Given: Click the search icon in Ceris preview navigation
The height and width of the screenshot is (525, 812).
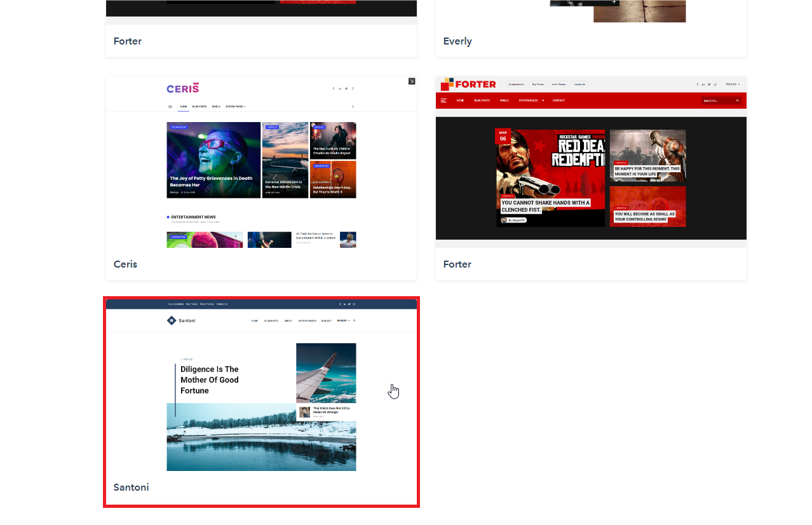Looking at the screenshot, I should click(353, 107).
